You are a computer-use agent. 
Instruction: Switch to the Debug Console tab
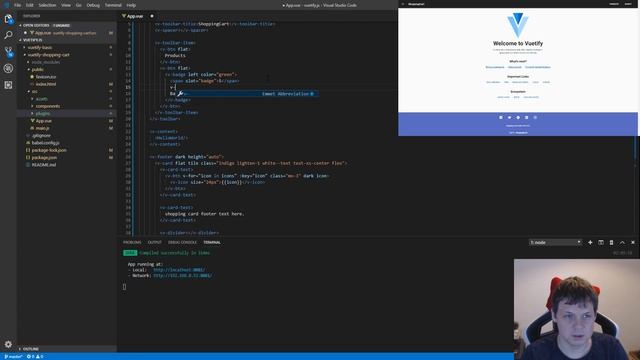tap(182, 242)
